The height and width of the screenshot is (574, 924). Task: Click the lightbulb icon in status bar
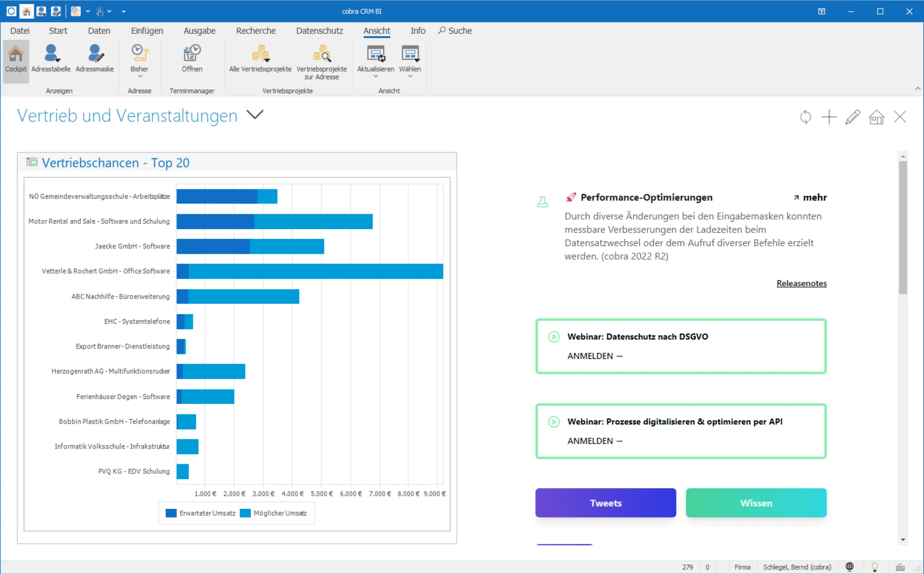click(x=875, y=567)
